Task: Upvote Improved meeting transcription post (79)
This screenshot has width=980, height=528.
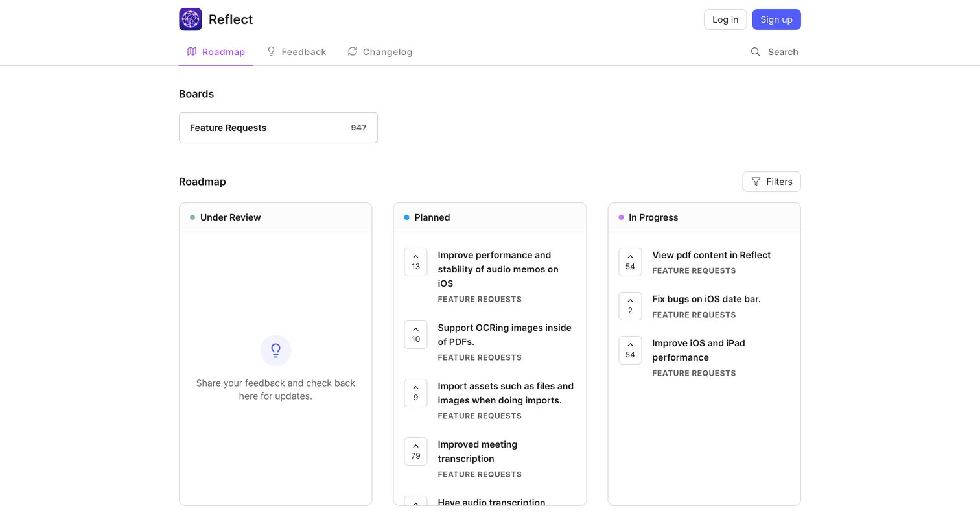Action: click(416, 451)
